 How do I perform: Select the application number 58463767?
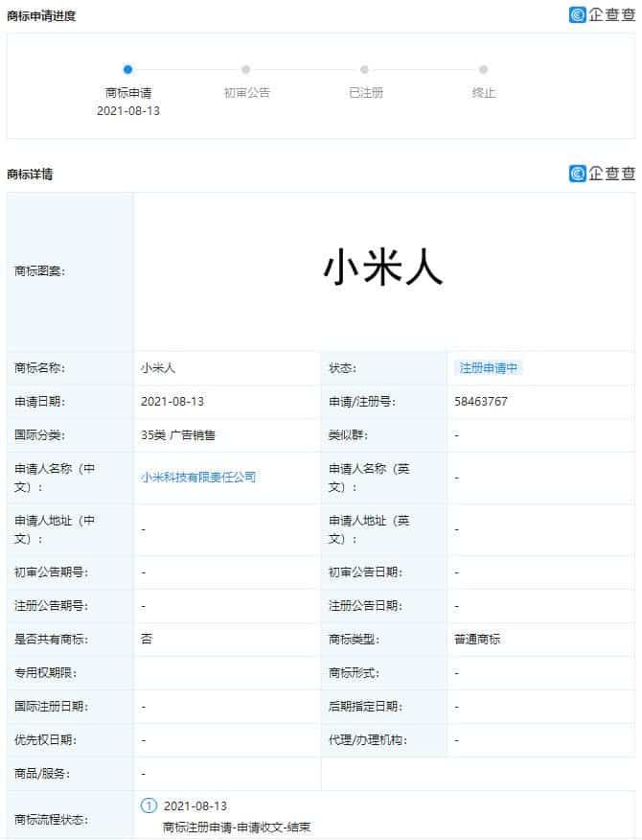481,401
